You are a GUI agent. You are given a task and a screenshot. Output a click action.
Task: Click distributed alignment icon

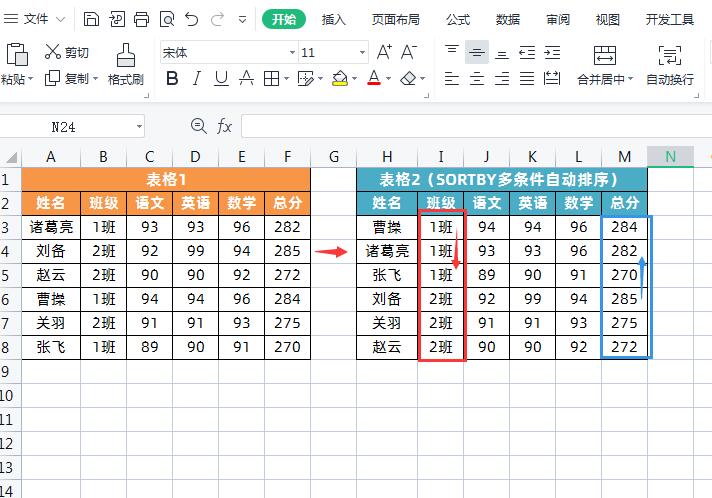(552, 79)
